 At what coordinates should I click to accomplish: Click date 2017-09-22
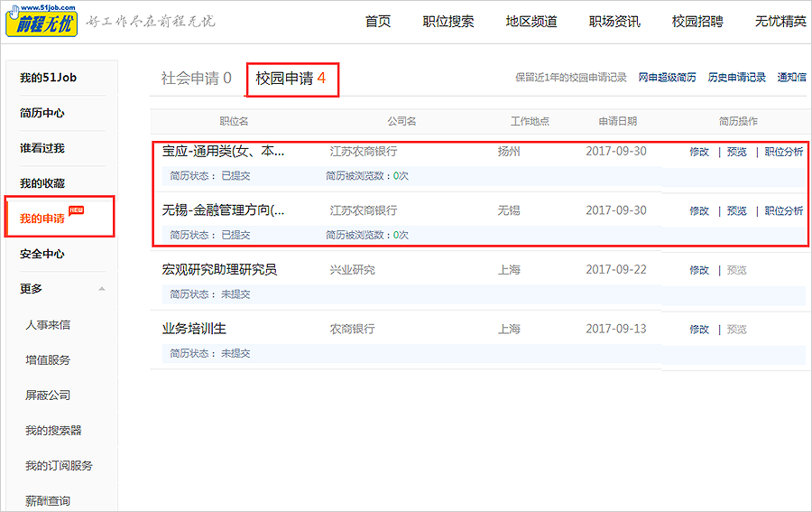[616, 269]
